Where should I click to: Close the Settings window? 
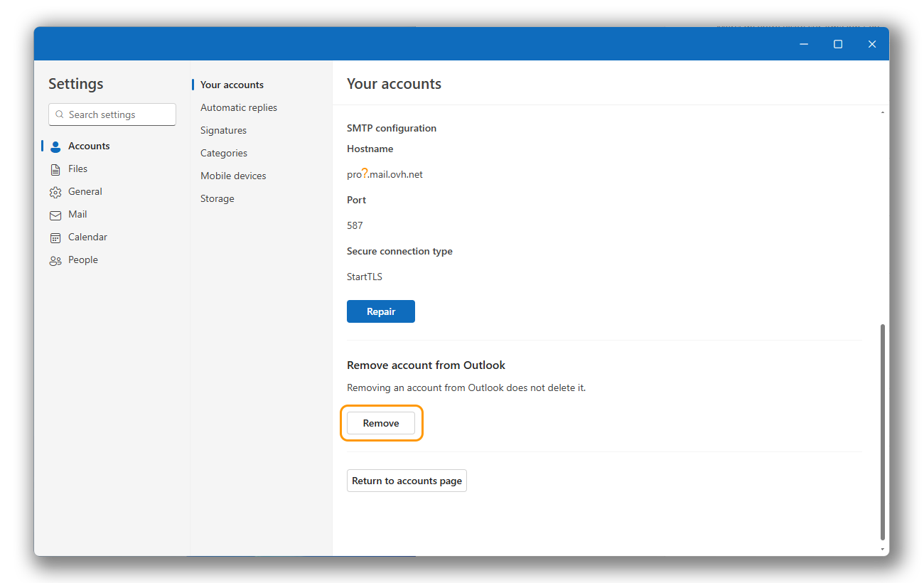point(872,44)
